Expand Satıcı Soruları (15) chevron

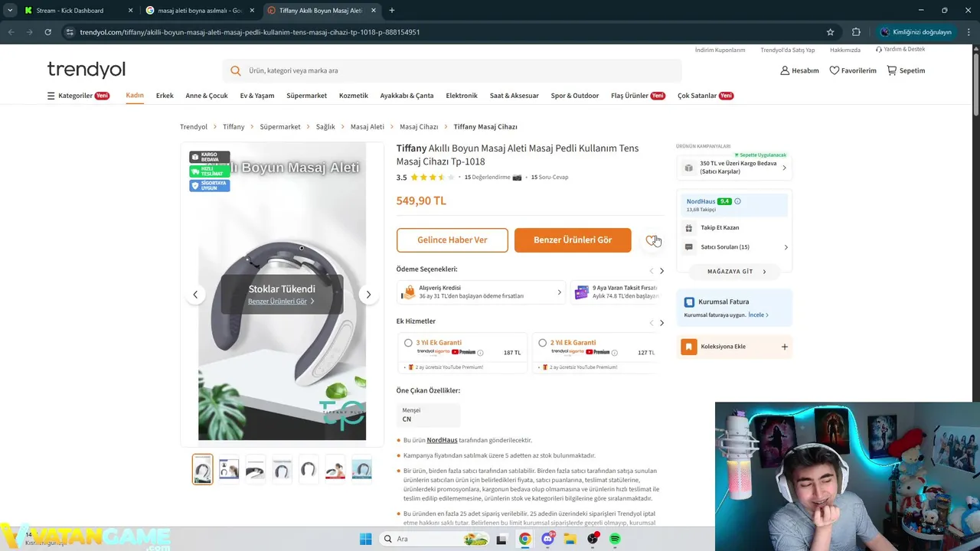pos(786,247)
